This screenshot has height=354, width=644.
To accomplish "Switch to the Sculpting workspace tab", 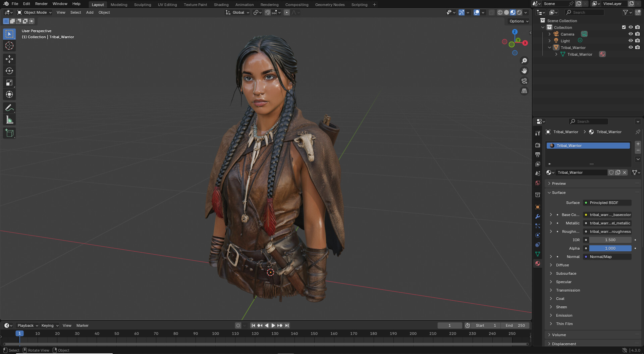I will pyautogui.click(x=143, y=5).
